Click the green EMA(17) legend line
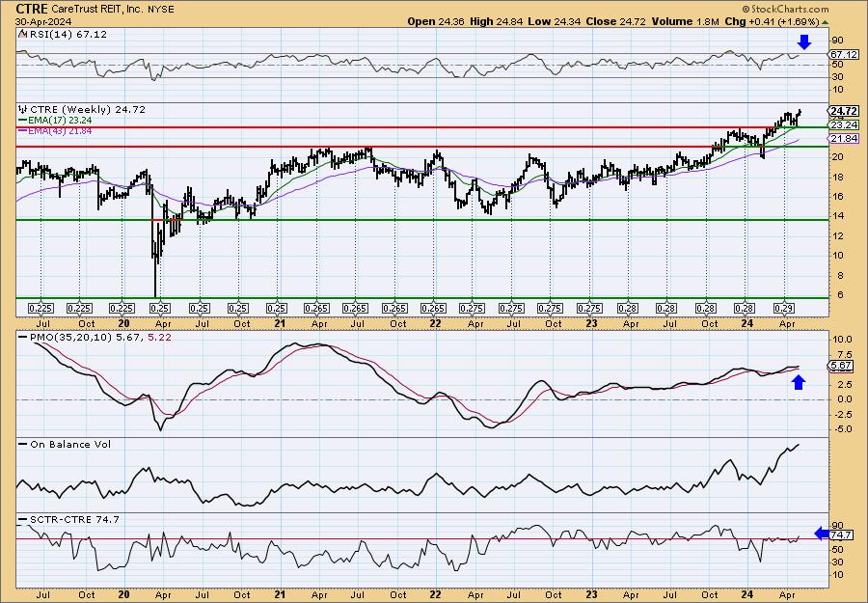 [23, 121]
